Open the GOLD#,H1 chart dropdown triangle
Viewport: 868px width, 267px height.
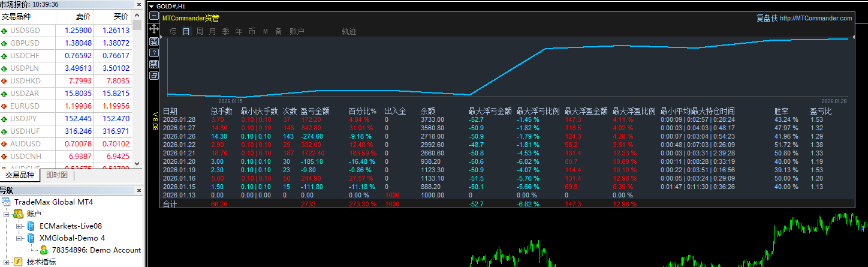152,6
